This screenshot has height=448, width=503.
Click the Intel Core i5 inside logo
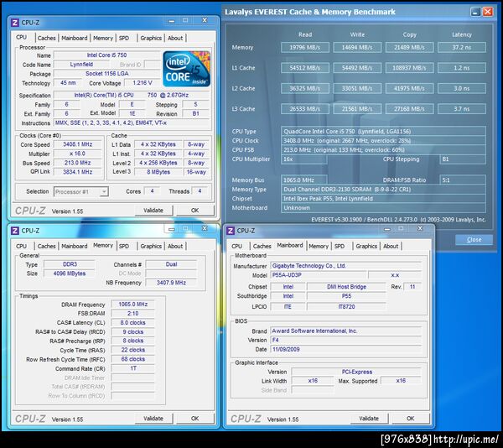(x=186, y=69)
